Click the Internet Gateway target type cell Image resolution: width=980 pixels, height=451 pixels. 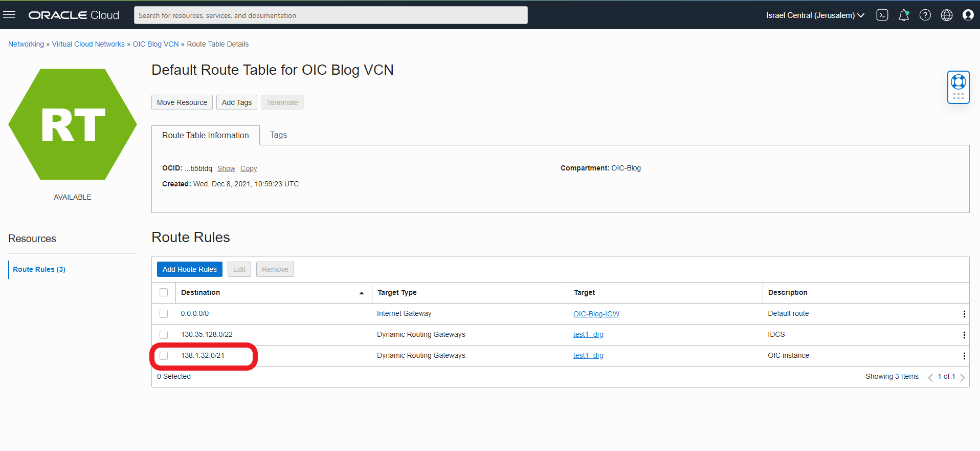[x=404, y=313]
